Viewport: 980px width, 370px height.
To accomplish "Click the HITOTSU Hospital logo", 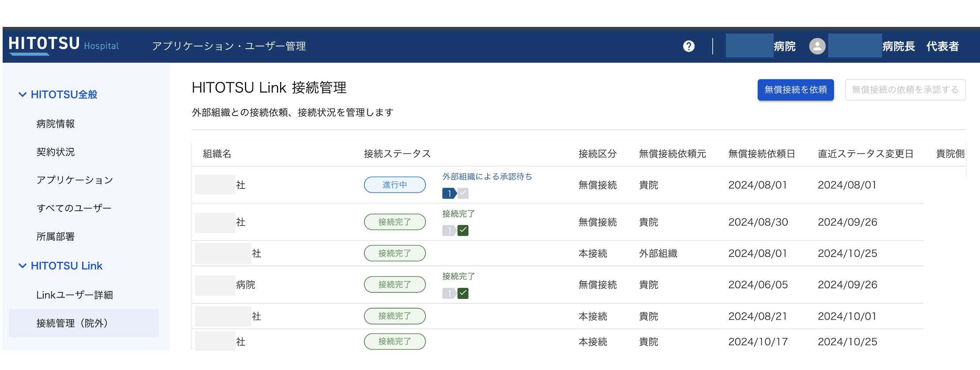I will click(64, 45).
